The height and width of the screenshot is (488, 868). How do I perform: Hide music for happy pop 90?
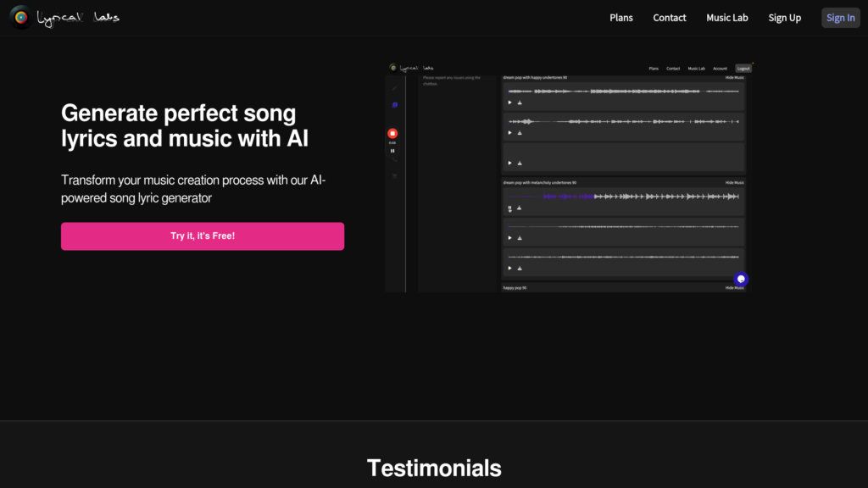[734, 287]
